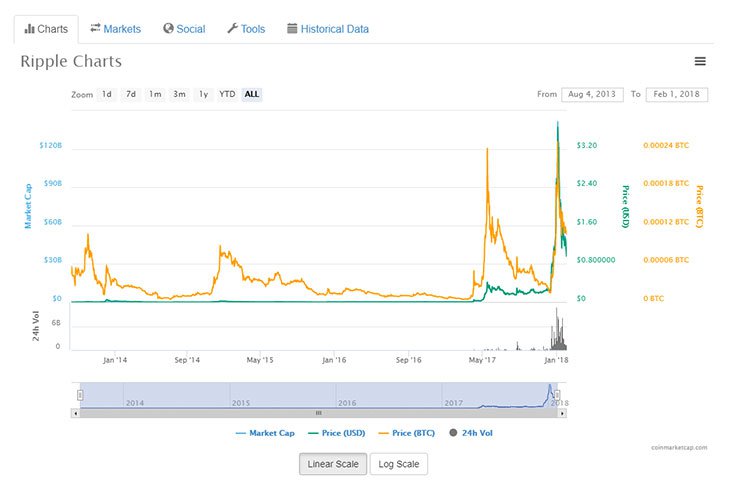Click 2015 in the navigator timeline

241,403
